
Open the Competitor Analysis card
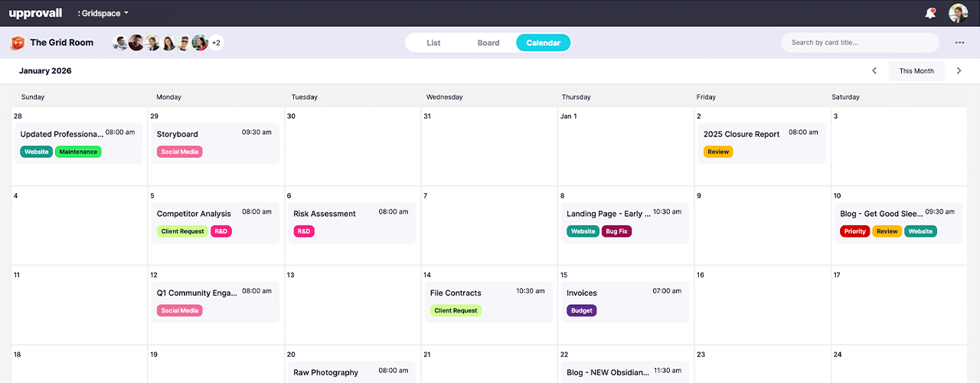pos(215,222)
